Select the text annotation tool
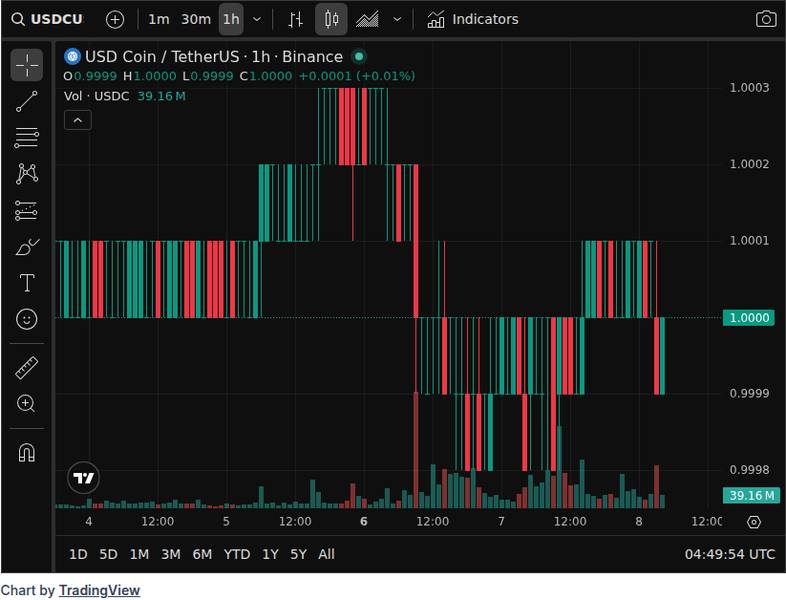The image size is (786, 600). click(27, 283)
